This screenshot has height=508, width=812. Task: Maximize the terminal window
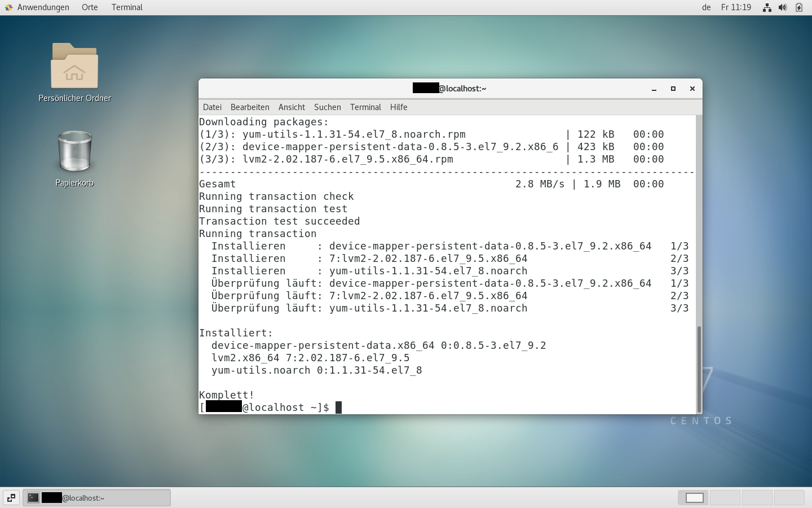673,89
